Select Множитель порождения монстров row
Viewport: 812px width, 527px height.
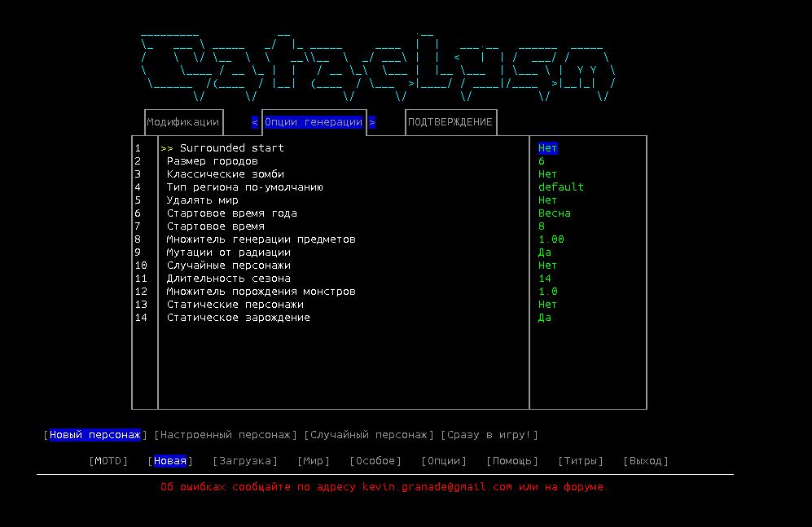point(261,292)
